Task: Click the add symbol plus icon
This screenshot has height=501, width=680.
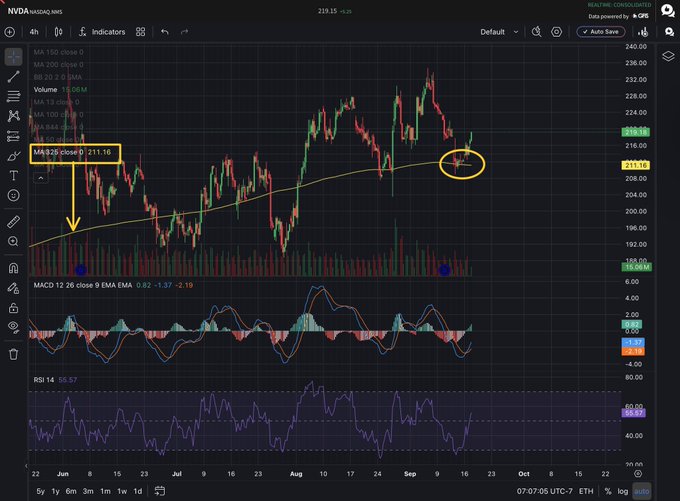Action: [10, 32]
